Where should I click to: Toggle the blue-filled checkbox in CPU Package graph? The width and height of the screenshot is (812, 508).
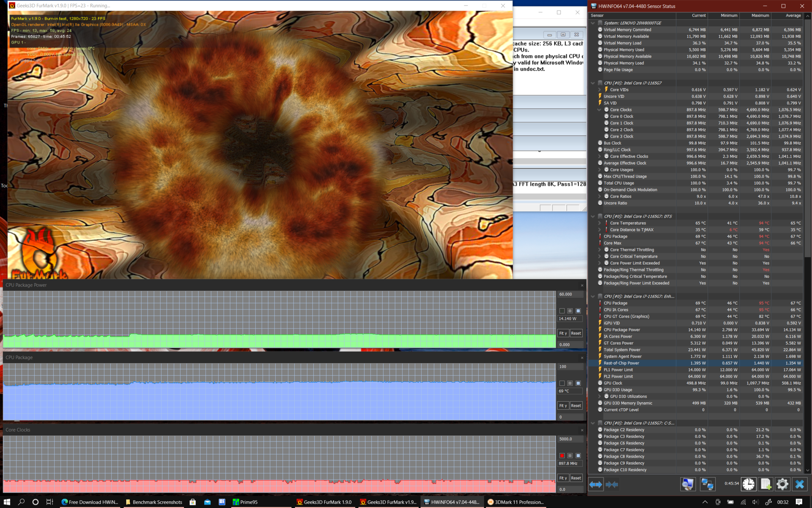click(578, 383)
